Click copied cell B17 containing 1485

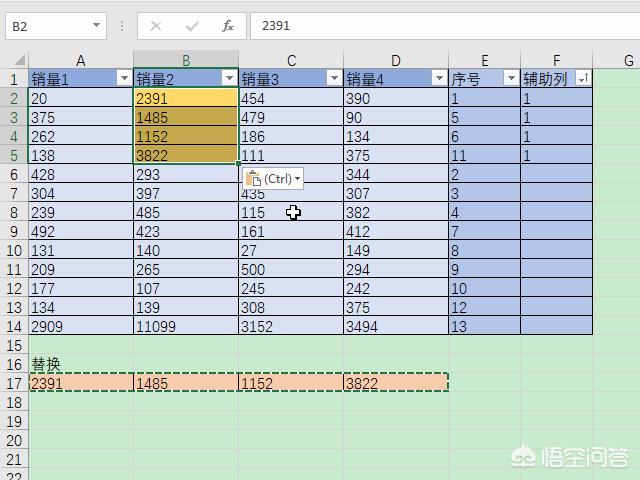click(186, 383)
